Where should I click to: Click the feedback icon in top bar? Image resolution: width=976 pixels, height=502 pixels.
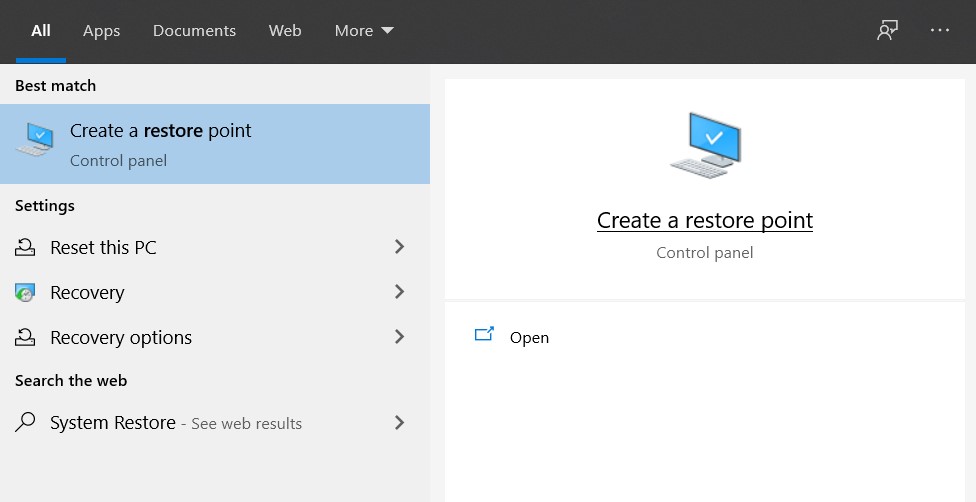tap(887, 31)
